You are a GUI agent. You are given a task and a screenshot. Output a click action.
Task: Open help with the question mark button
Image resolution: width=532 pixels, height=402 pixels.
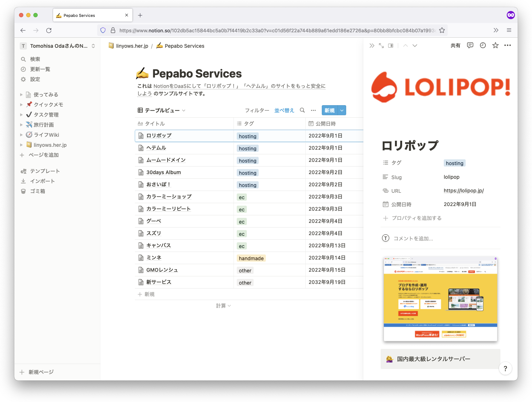(x=505, y=369)
